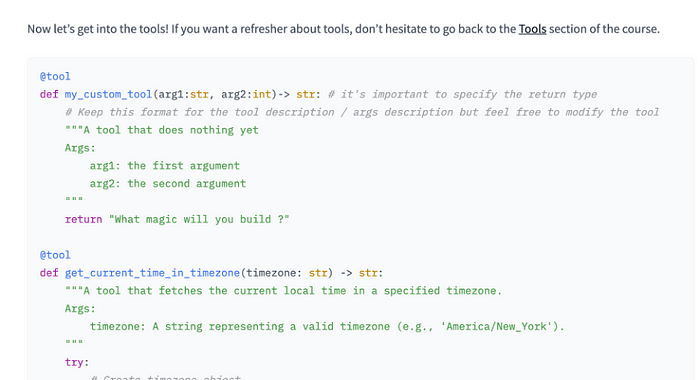700x380 pixels.
Task: Click the first @tool decorator
Action: tap(55, 76)
